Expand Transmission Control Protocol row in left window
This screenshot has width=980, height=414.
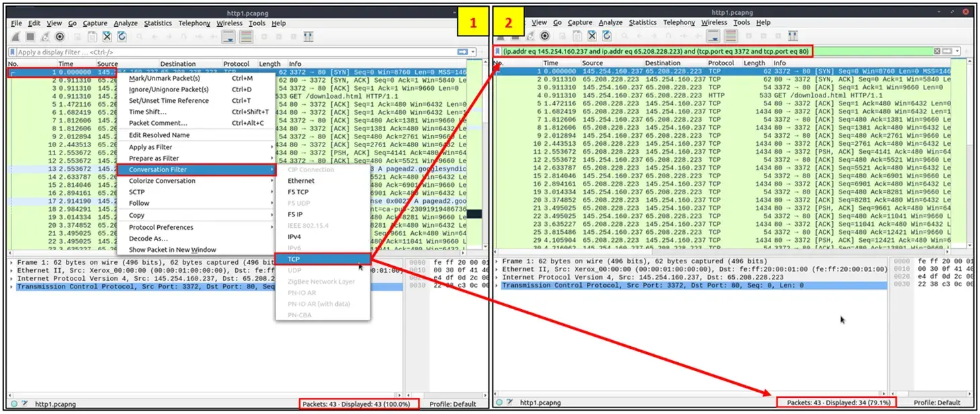click(x=13, y=286)
